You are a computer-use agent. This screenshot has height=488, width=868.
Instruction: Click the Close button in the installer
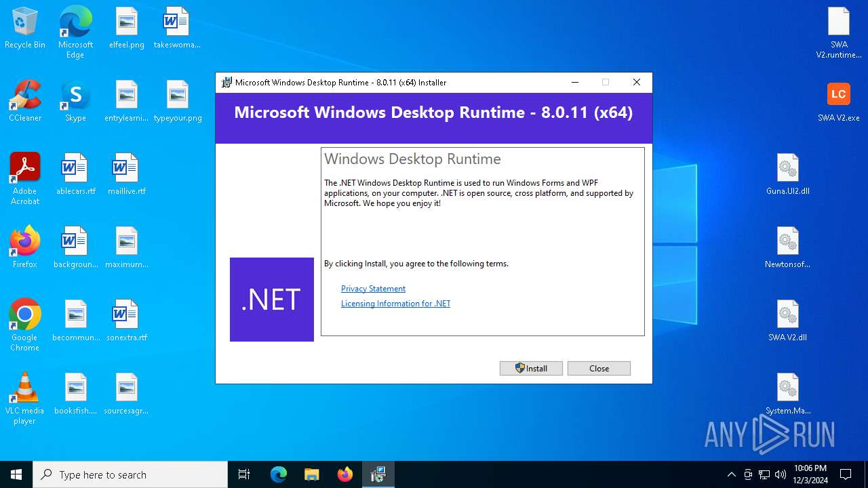coord(599,368)
